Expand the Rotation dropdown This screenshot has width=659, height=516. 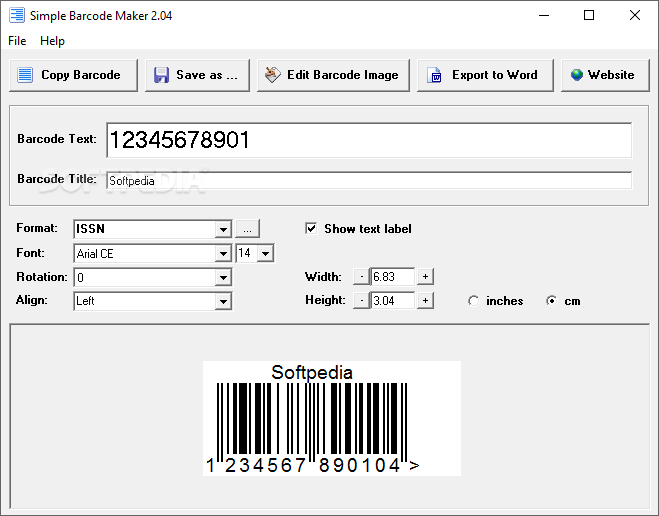(223, 277)
